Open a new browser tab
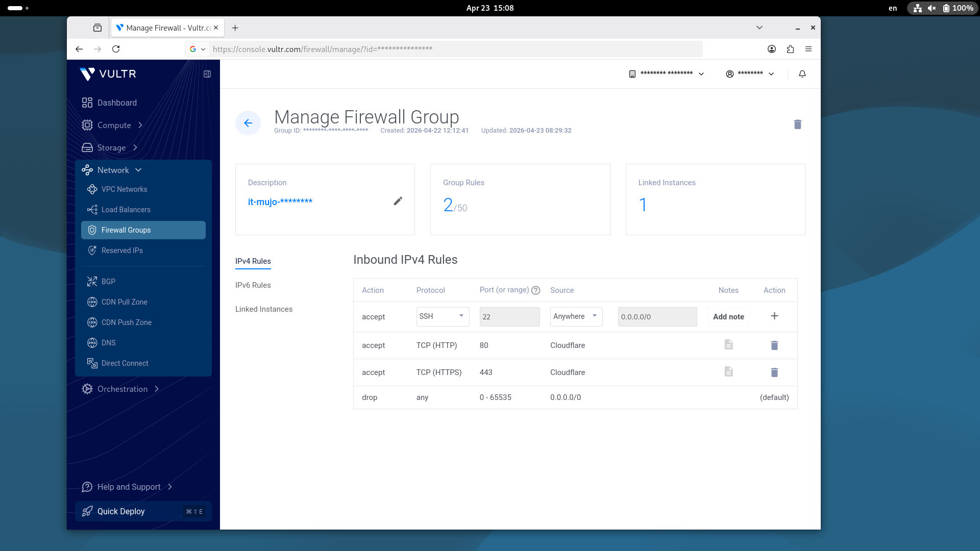 point(235,28)
